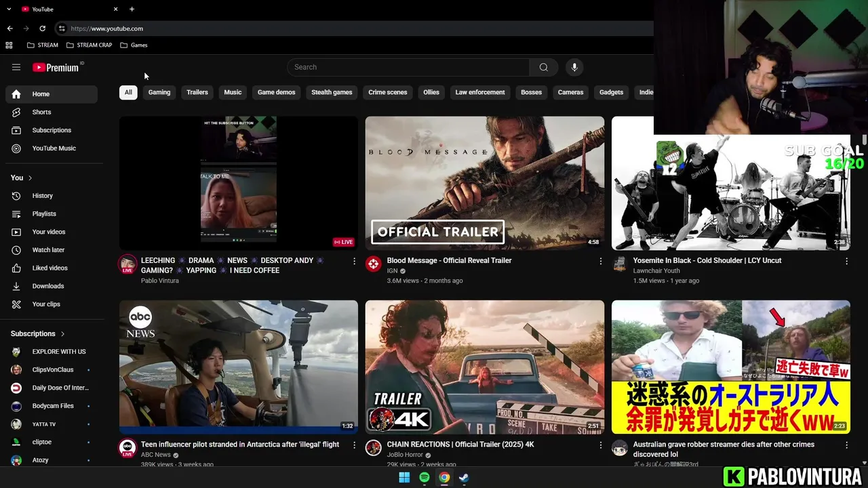Open options menu for CHAIN REACTIONS trailer
The width and height of the screenshot is (868, 488).
click(600, 445)
